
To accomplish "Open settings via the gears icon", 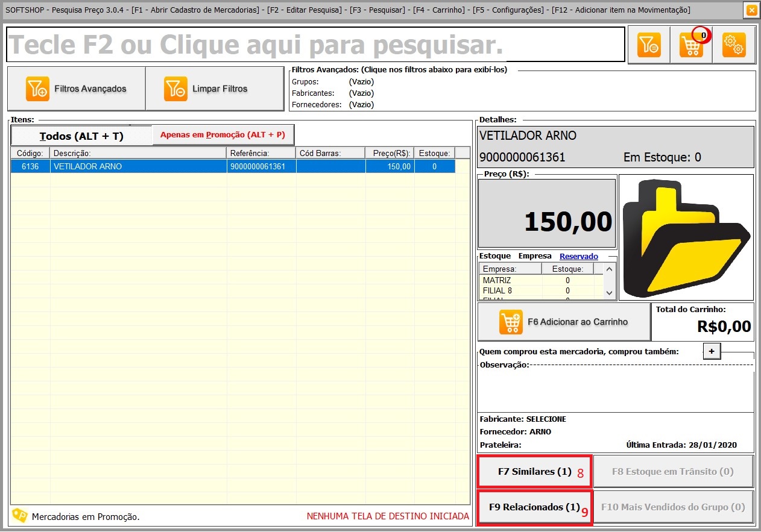I will (734, 45).
